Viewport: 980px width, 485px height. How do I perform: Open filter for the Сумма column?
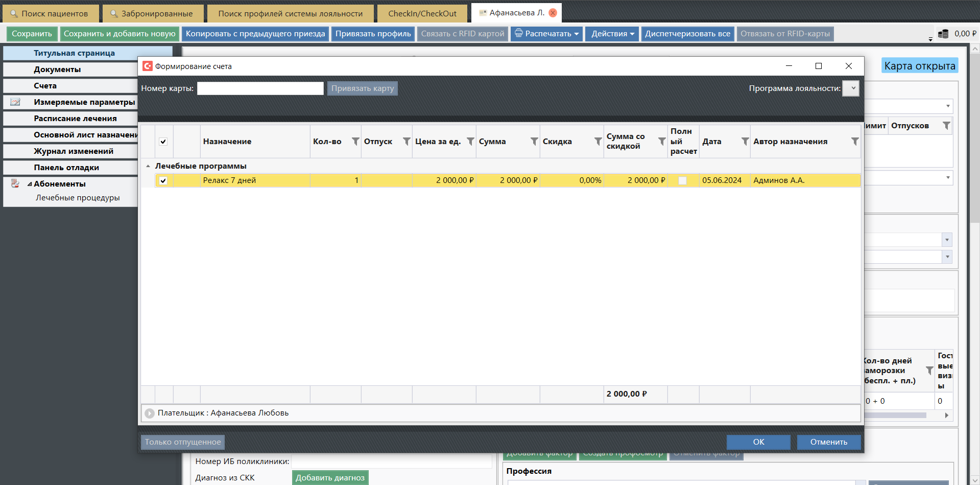(x=534, y=142)
